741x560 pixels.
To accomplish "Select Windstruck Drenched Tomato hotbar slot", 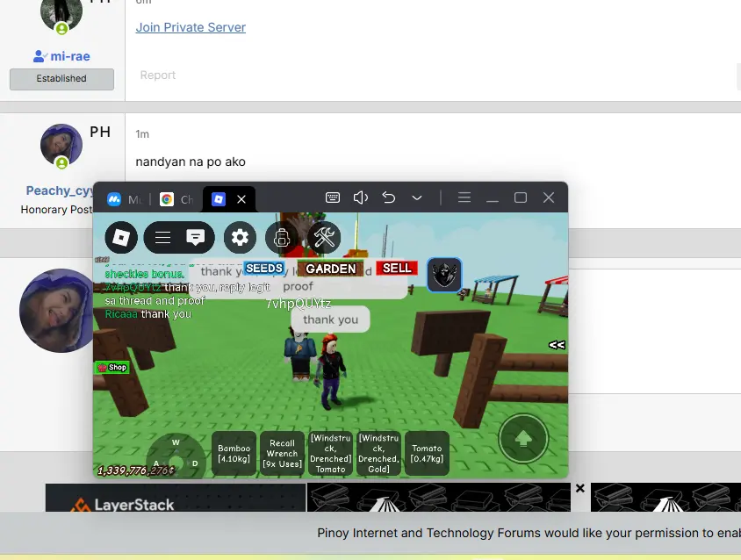I will tap(330, 453).
